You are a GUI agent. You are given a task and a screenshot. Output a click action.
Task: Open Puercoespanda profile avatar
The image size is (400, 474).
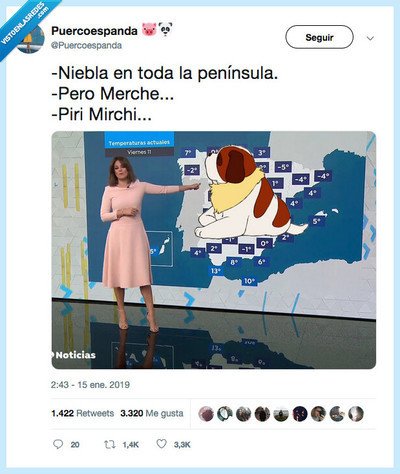[x=31, y=39]
